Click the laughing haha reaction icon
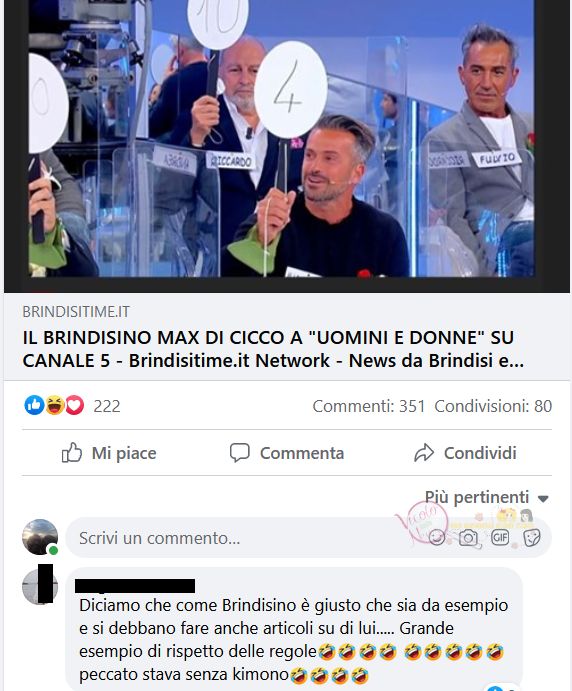572x691 pixels. [55, 405]
